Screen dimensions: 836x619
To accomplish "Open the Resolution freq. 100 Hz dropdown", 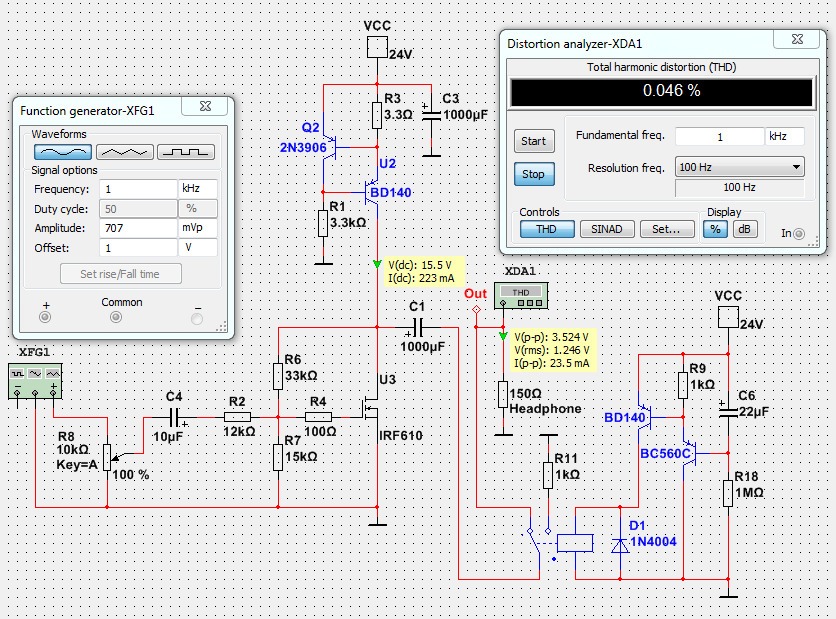I will [739, 167].
